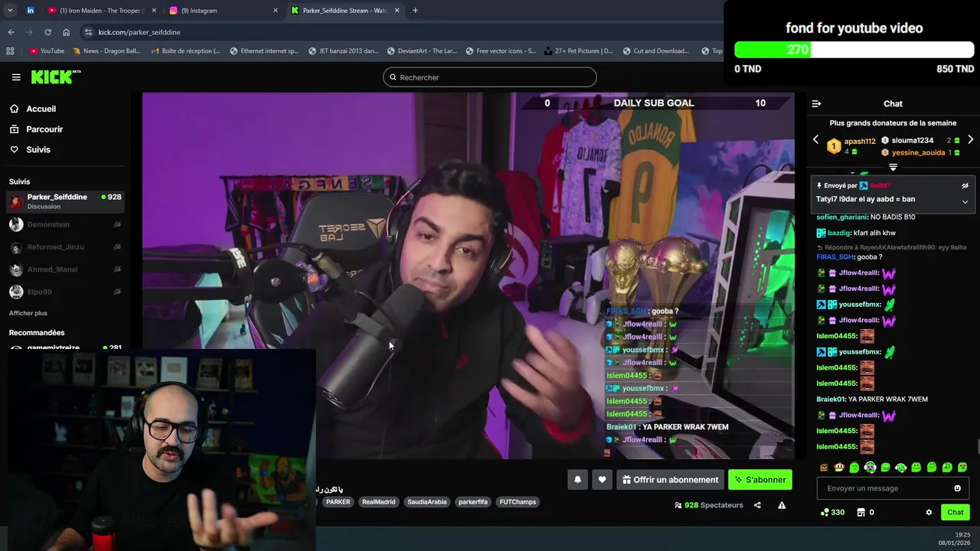Click Offrir un abonnement

click(670, 480)
